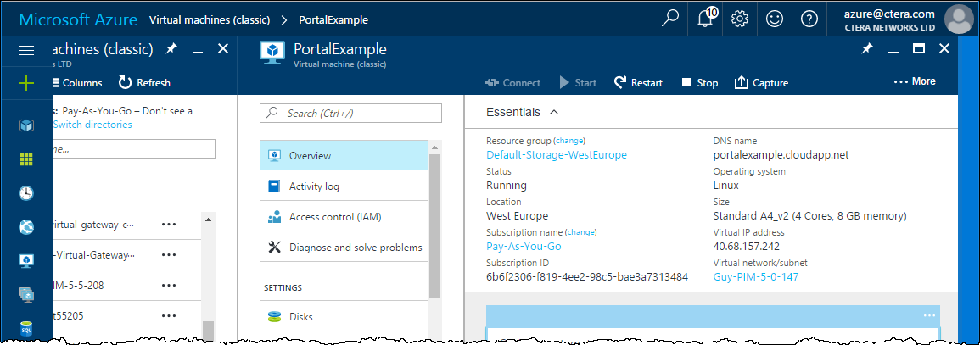
Task: Click the Subscription ID value
Action: pyautogui.click(x=587, y=276)
